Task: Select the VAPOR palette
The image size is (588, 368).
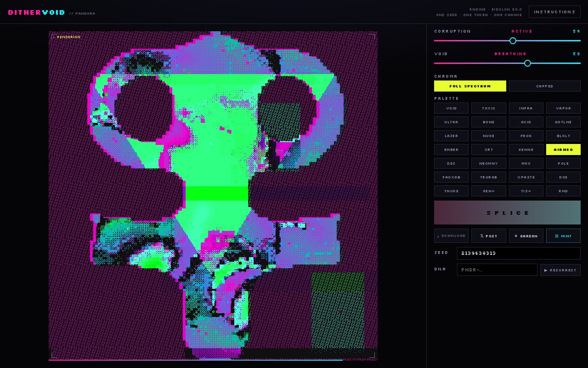Action: click(563, 108)
